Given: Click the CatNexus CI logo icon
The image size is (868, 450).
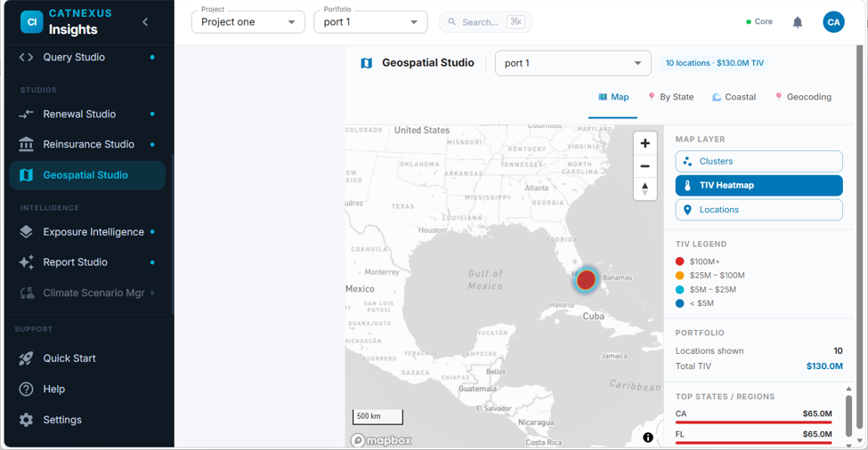Looking at the screenshot, I should [x=31, y=22].
